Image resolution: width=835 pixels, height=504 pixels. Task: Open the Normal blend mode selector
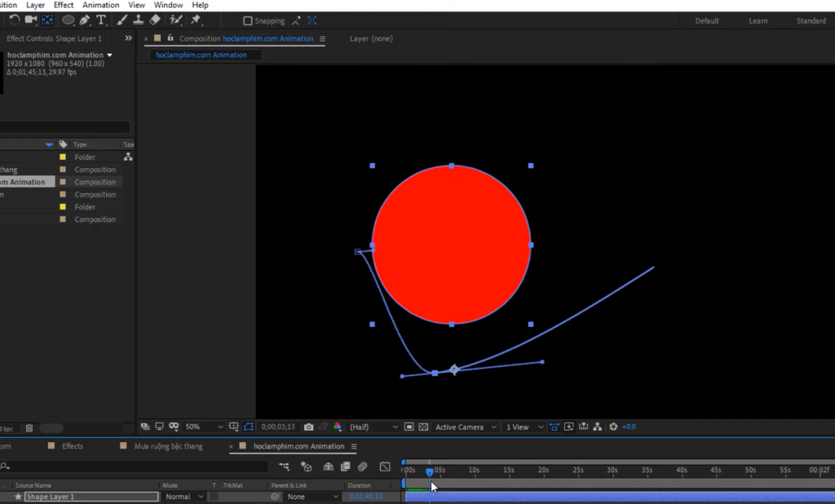pos(183,497)
